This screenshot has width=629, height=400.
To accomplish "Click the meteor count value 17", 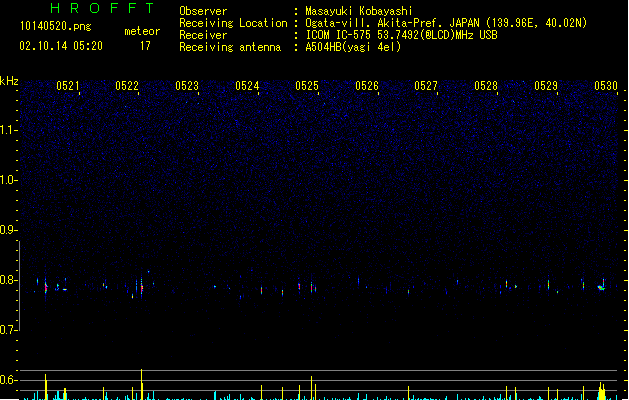I will point(145,46).
